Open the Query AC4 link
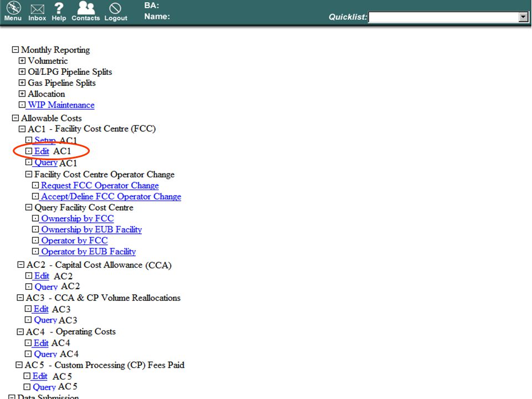This screenshot has width=532, height=399. pyautogui.click(x=45, y=354)
